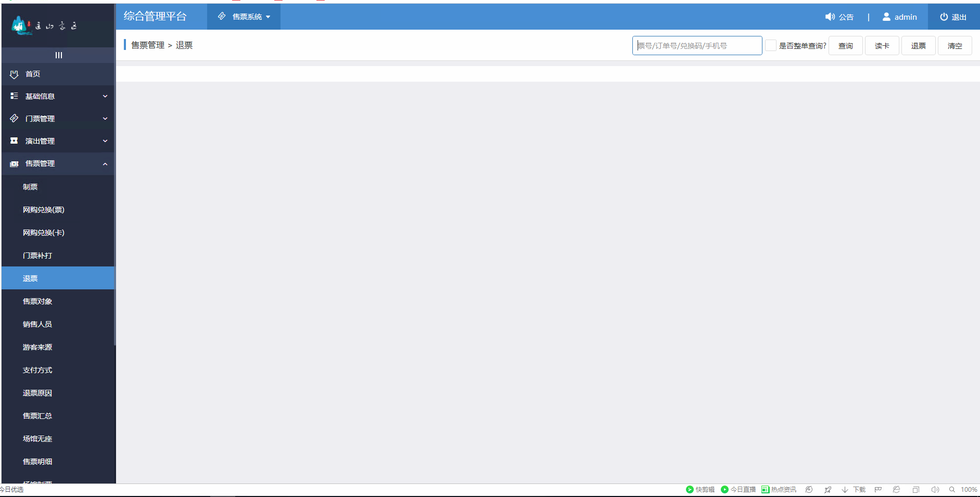Click the 公告 announcement speaker icon
The height and width of the screenshot is (497, 980).
tap(830, 17)
